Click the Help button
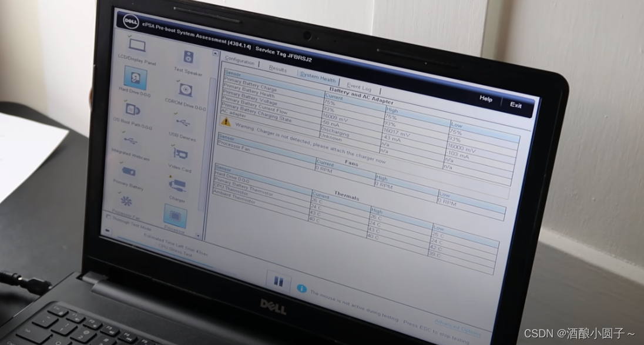 (x=486, y=99)
